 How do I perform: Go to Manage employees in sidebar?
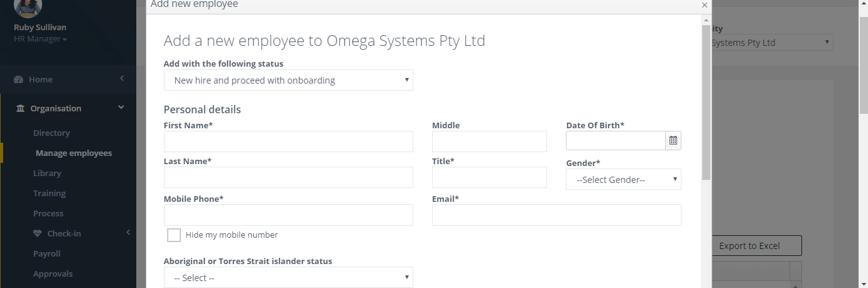(x=73, y=153)
